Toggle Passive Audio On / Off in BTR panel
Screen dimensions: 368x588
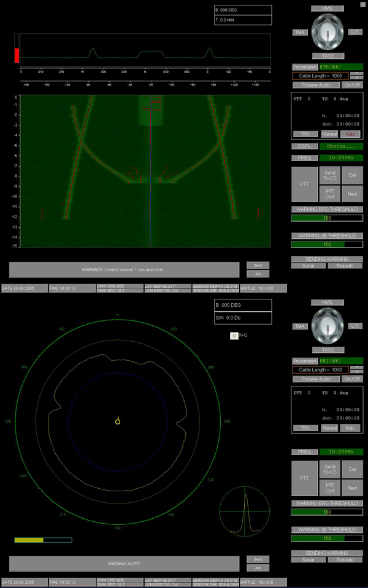pyautogui.click(x=351, y=85)
